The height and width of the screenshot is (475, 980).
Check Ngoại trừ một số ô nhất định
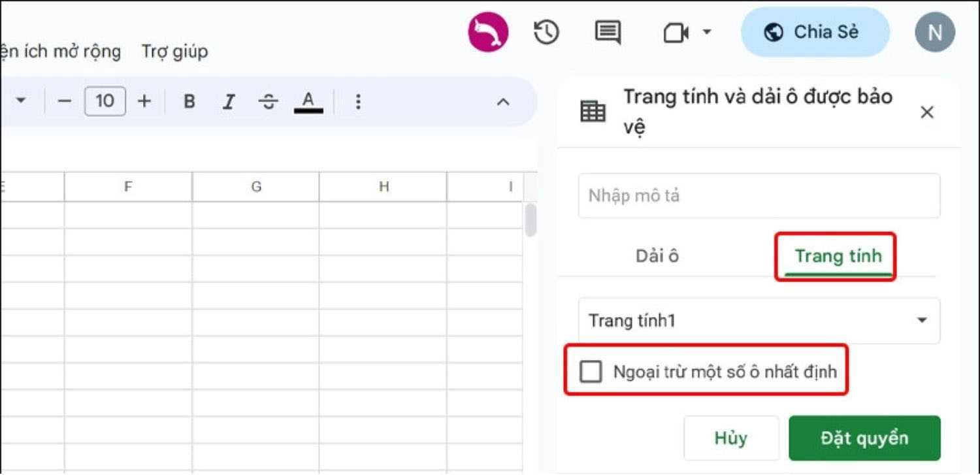coord(591,372)
